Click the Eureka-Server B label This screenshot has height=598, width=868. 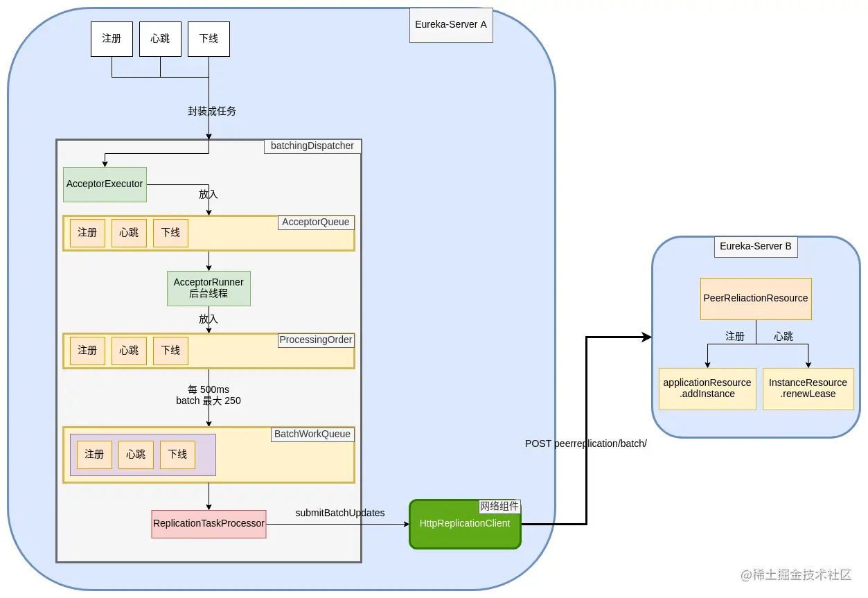756,247
